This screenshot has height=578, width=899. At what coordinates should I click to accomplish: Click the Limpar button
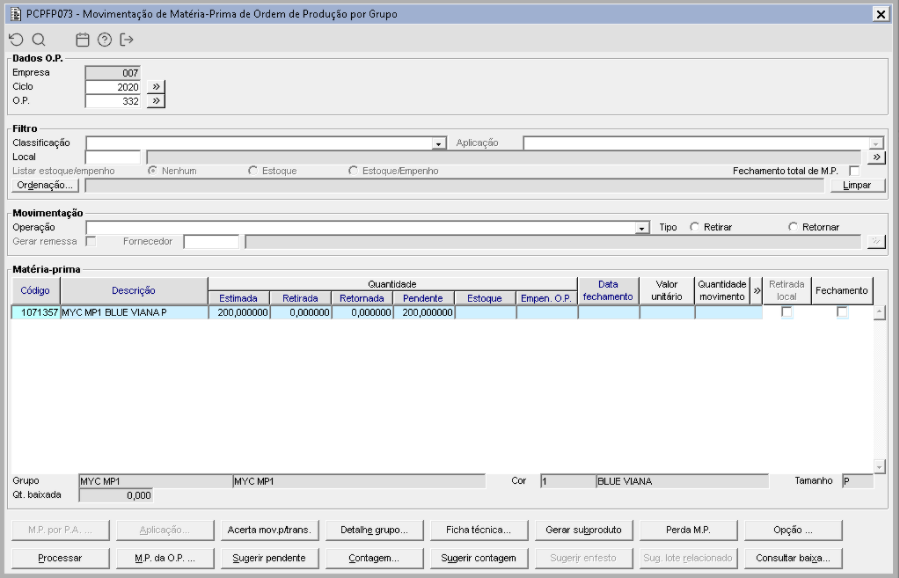[858, 185]
